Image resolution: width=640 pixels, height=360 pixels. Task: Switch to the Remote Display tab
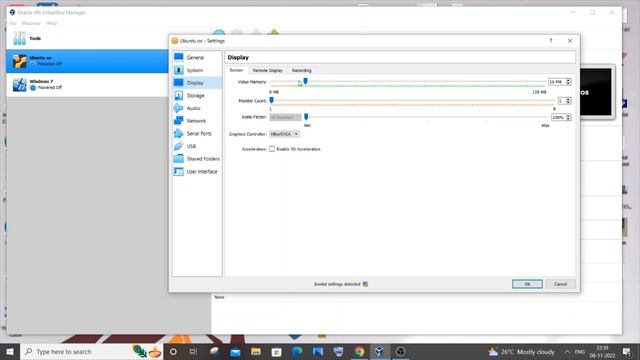point(268,71)
